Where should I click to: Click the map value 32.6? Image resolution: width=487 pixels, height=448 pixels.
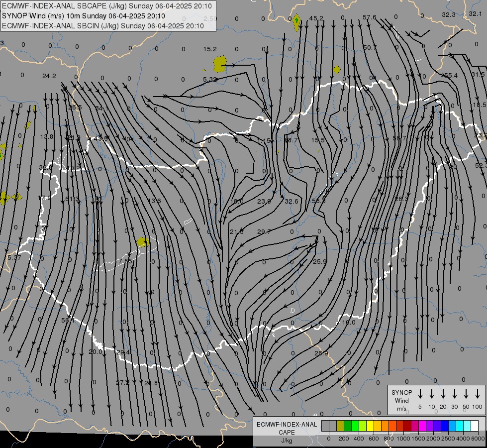292,202
